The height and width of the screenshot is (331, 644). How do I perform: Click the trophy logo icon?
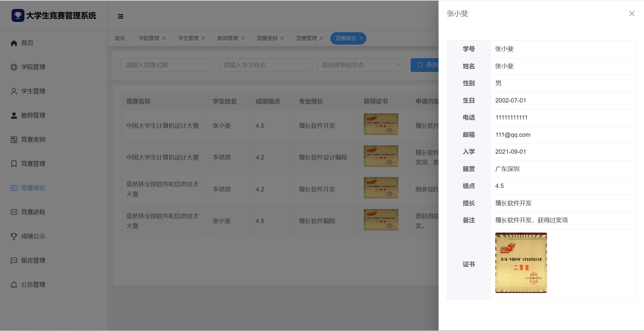pyautogui.click(x=18, y=16)
